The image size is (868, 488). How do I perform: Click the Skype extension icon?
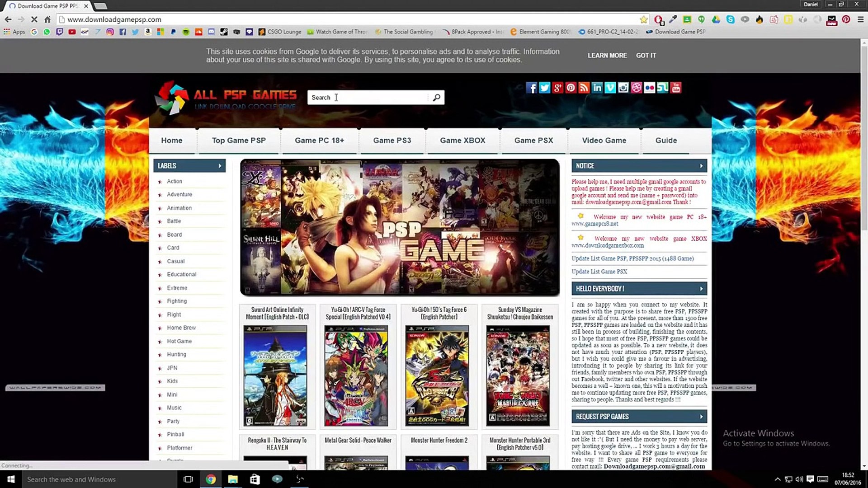[730, 19]
